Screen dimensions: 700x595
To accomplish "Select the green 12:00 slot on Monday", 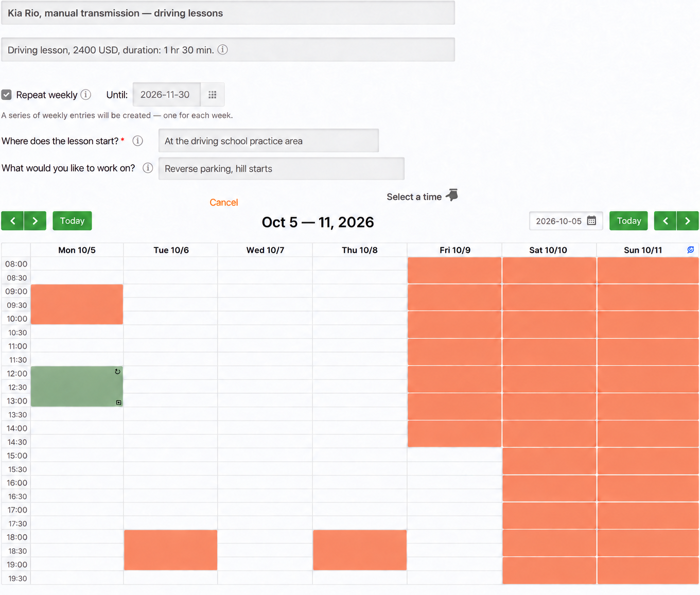I will click(77, 387).
